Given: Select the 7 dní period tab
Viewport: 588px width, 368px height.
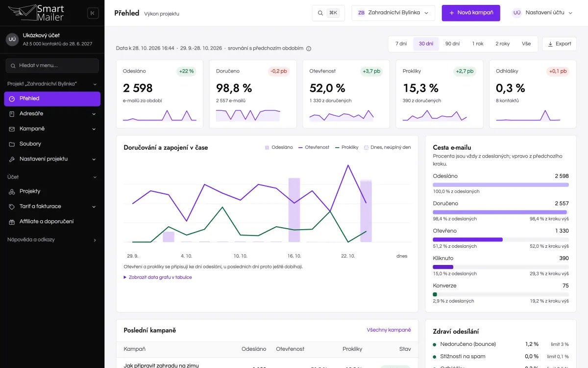Looking at the screenshot, I should [401, 44].
